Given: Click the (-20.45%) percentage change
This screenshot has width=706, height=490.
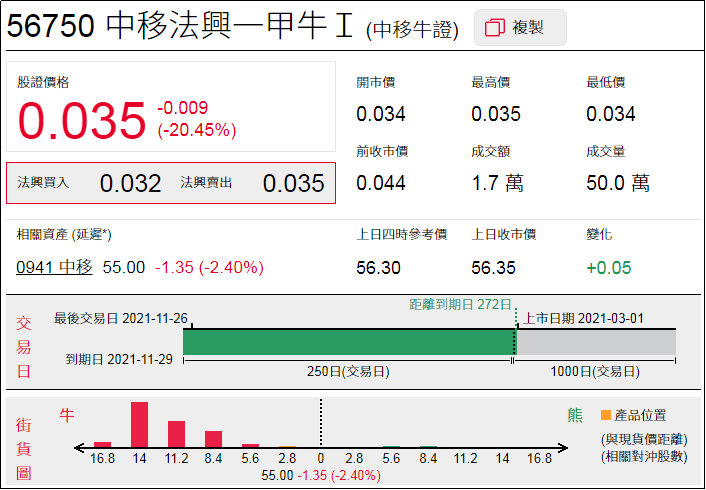Looking at the screenshot, I should [197, 130].
